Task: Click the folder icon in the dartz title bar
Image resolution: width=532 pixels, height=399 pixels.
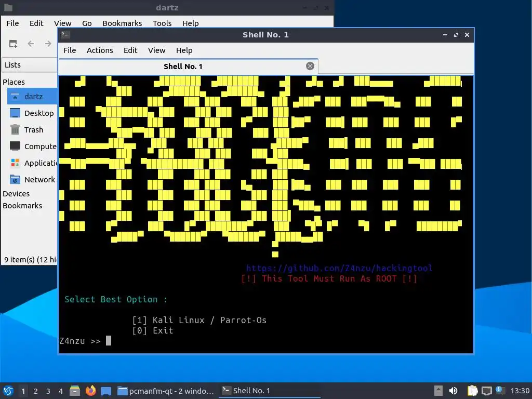Action: coord(8,7)
